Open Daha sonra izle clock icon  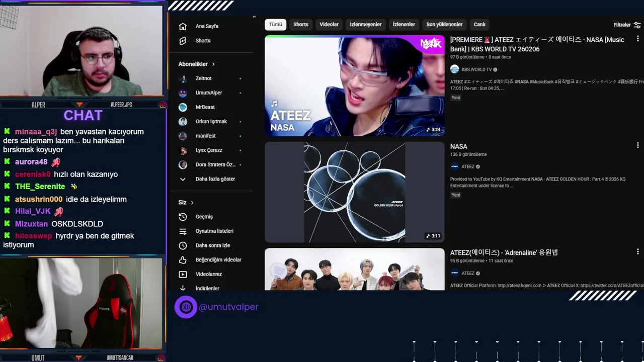183,245
